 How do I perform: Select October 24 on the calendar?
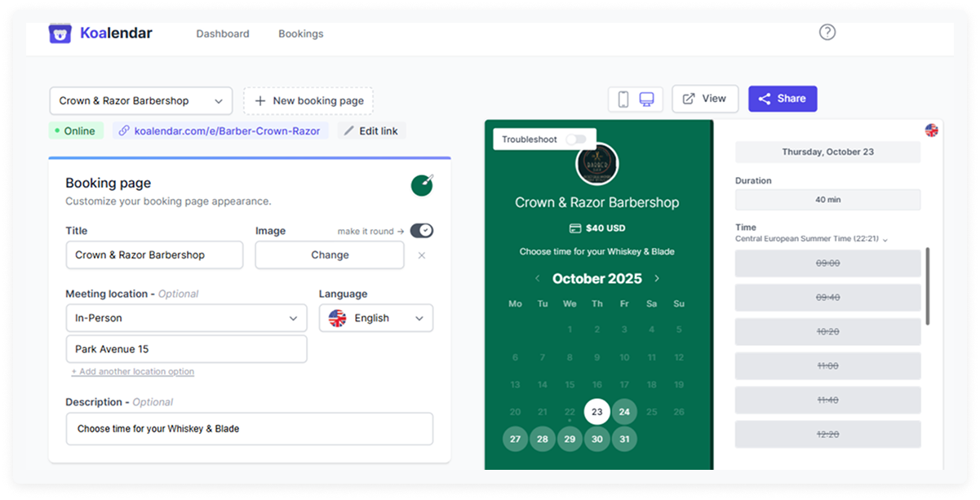624,412
